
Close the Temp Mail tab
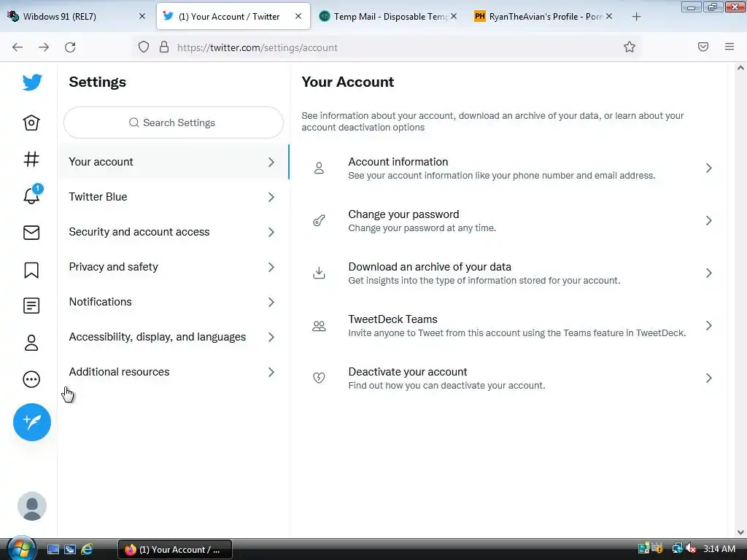(x=454, y=16)
